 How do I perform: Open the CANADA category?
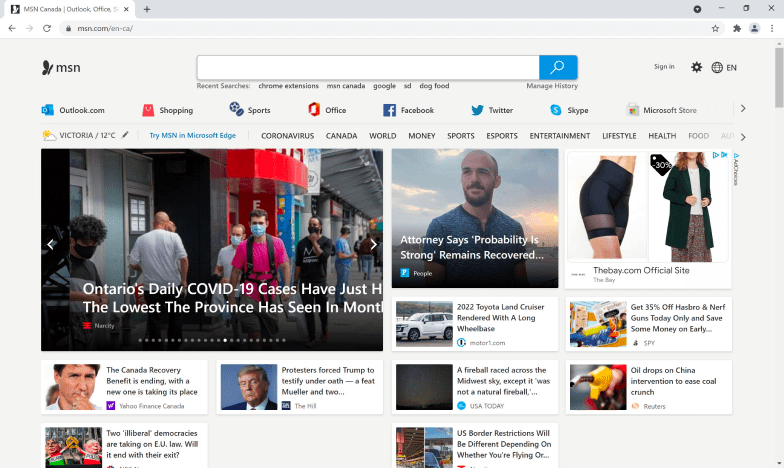342,136
